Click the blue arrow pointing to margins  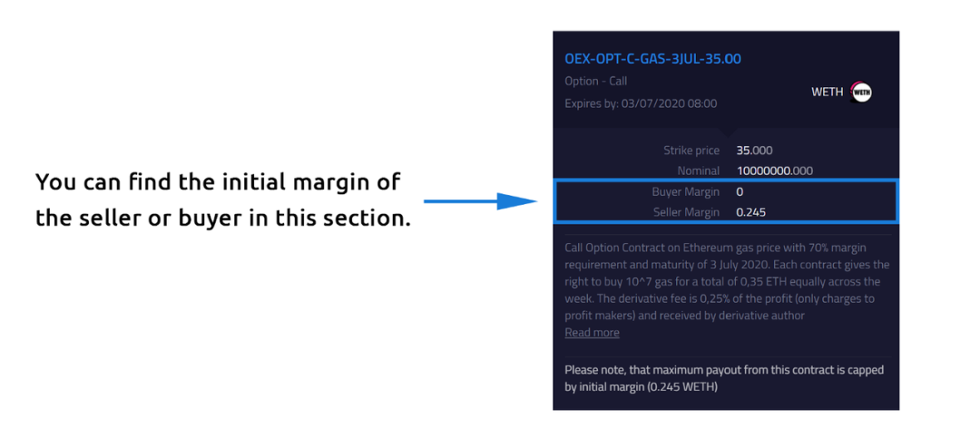(479, 201)
